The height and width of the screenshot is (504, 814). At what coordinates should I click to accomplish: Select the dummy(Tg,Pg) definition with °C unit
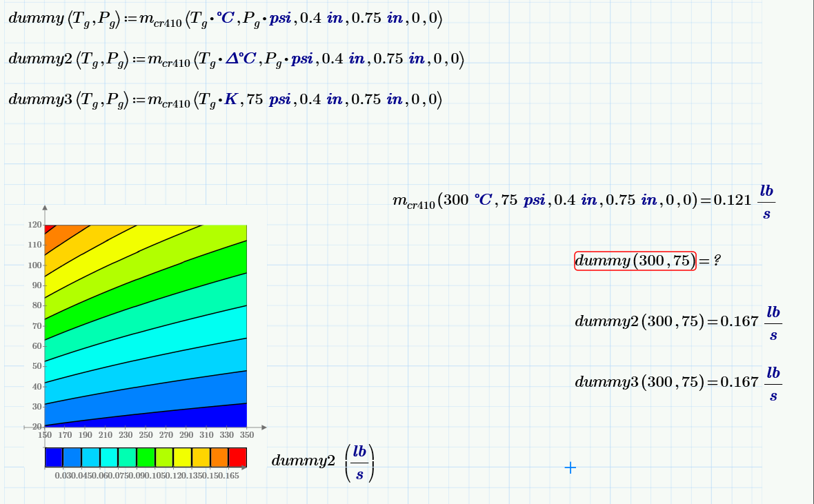tap(226, 19)
